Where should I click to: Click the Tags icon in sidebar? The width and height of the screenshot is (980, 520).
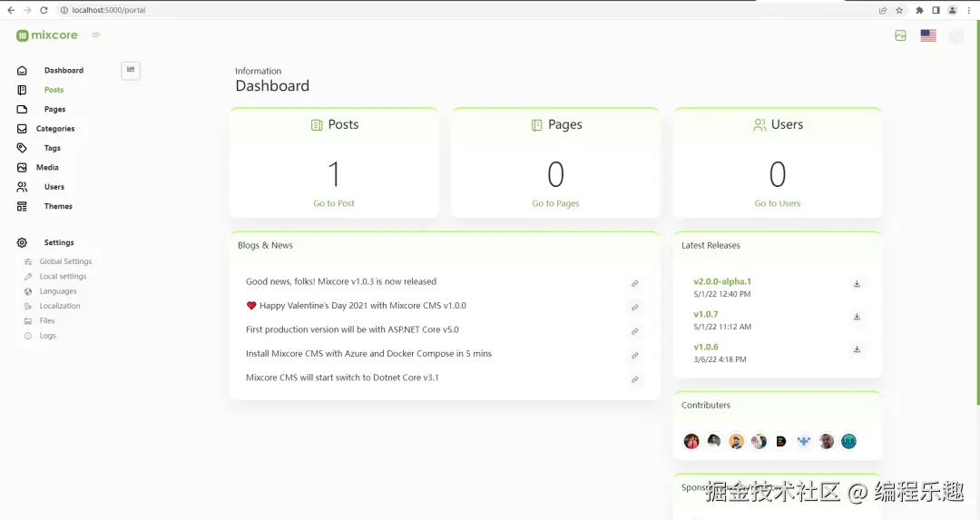[22, 148]
